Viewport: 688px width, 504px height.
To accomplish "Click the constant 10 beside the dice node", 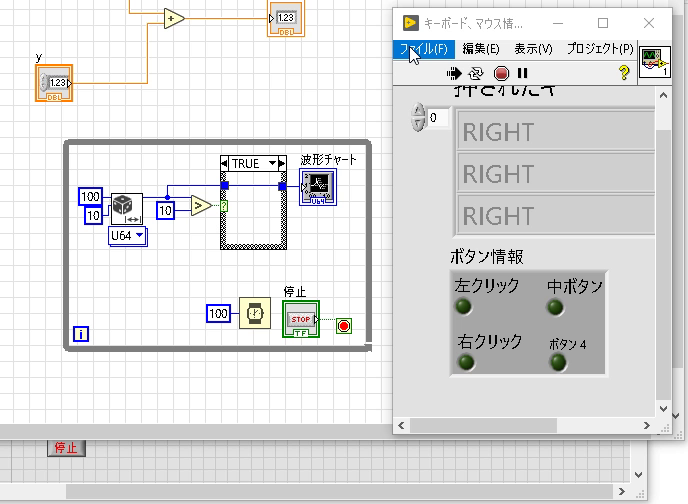I will (x=93, y=215).
